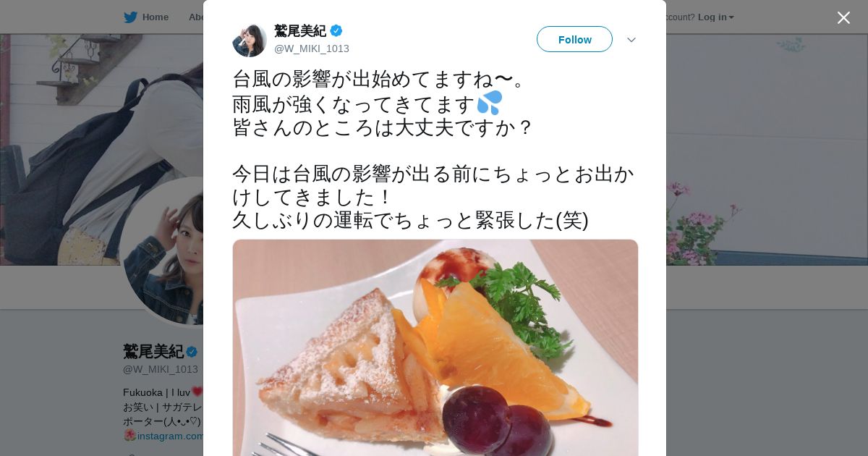Image resolution: width=868 pixels, height=456 pixels.
Task: Click the profile name 鷲尾美紀 below the avatar
Action: tap(153, 352)
